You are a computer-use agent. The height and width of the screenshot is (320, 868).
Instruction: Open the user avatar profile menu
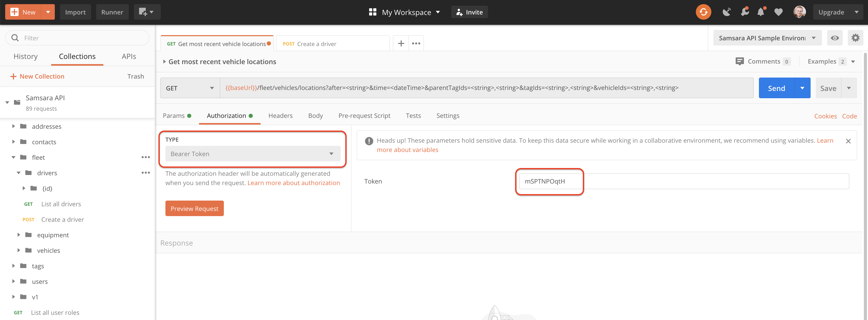(799, 12)
